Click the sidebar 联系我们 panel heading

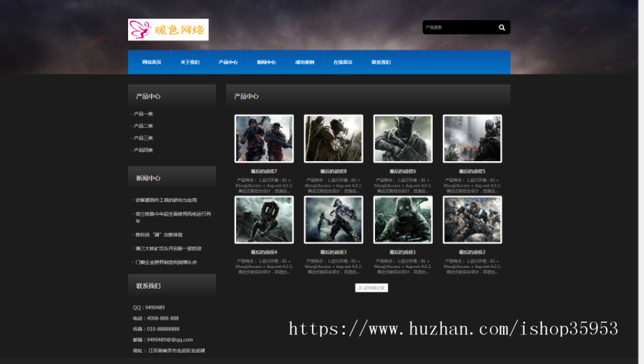tap(148, 286)
